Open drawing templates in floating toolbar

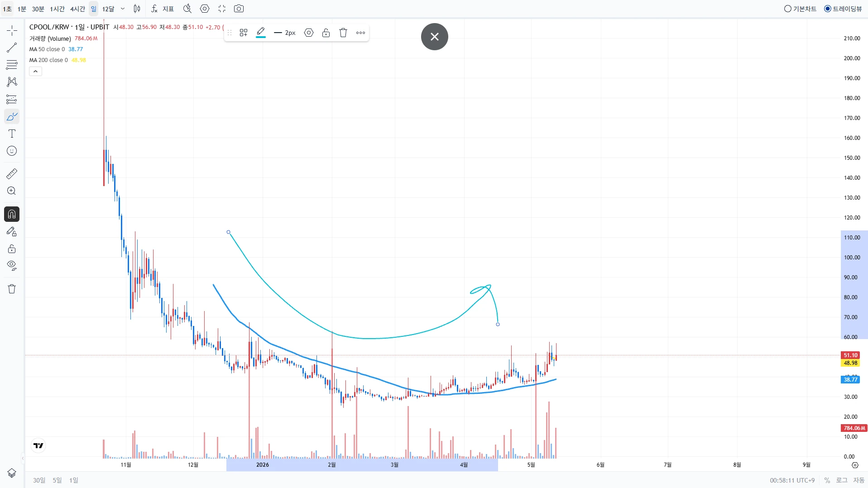(244, 33)
